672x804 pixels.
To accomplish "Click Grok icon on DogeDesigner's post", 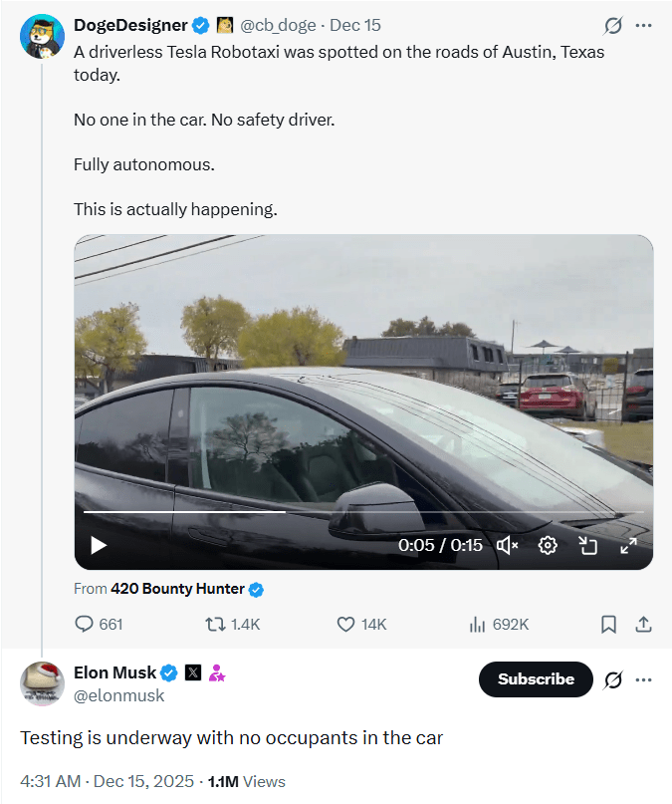I will pos(613,25).
